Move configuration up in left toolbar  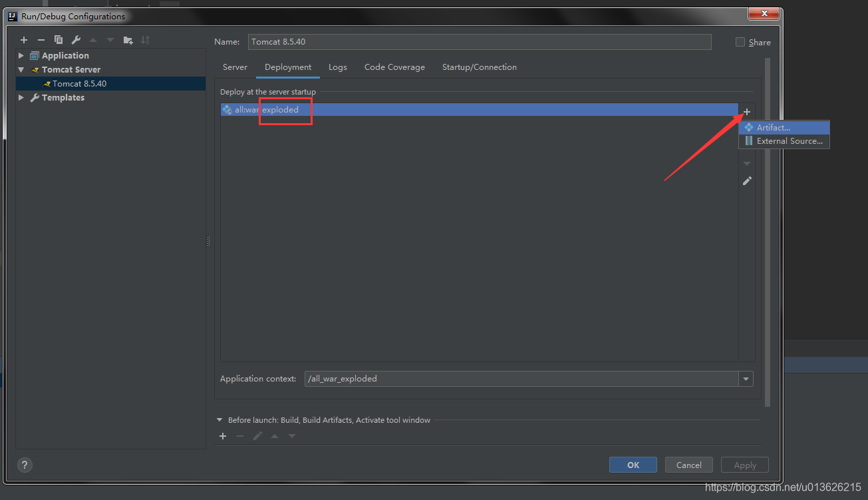(x=93, y=40)
